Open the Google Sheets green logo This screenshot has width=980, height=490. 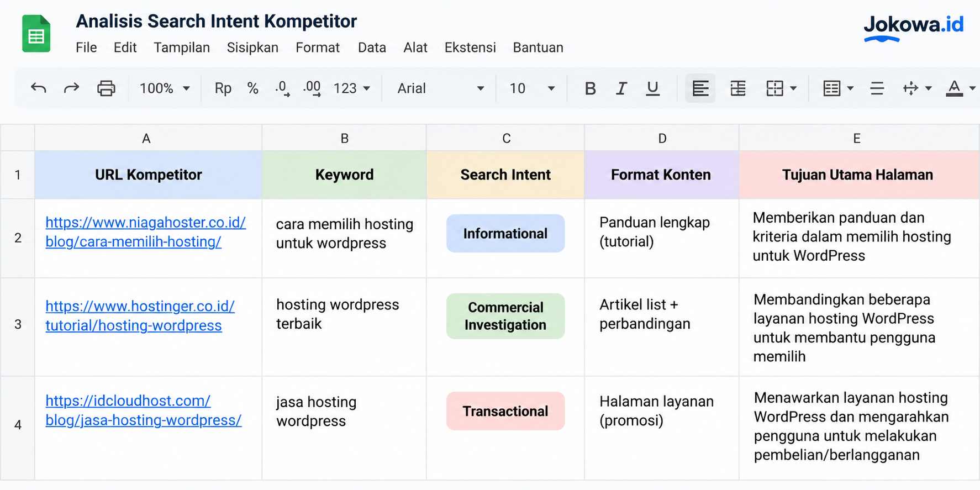[36, 34]
